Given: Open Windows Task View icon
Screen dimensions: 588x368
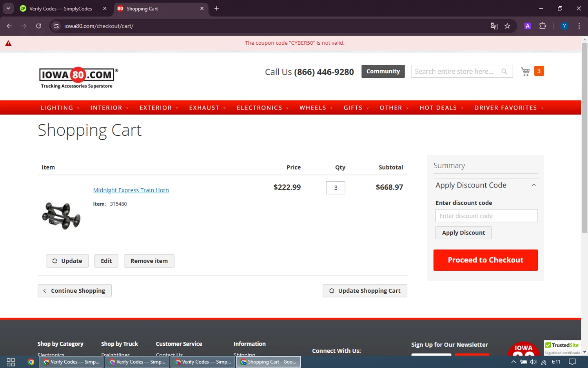Looking at the screenshot, I should (x=11, y=362).
